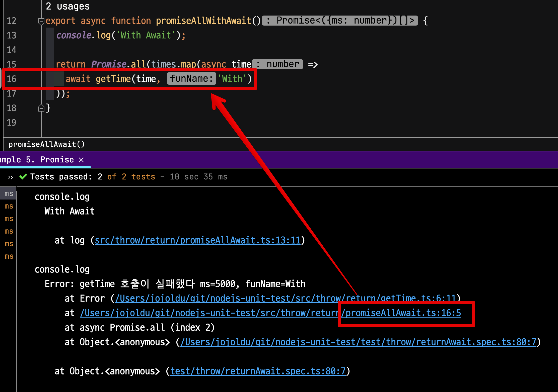Expand hidden toolbar items with double chevron
558x392 pixels.
[11, 177]
